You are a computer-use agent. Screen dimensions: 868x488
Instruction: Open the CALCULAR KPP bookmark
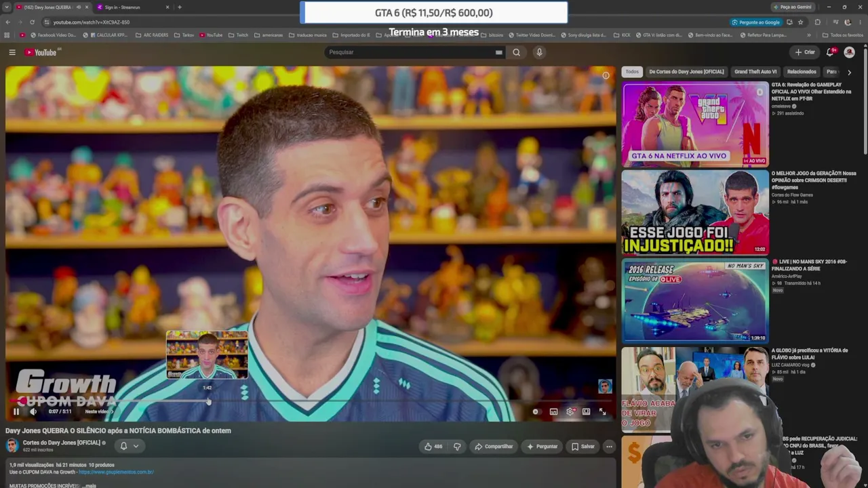pyautogui.click(x=105, y=35)
